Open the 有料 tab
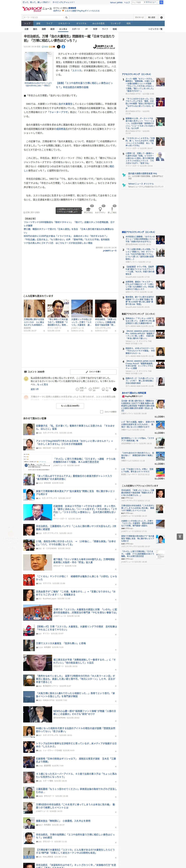Image resolution: width=186 pixels, height=868 pixels. 128,24
